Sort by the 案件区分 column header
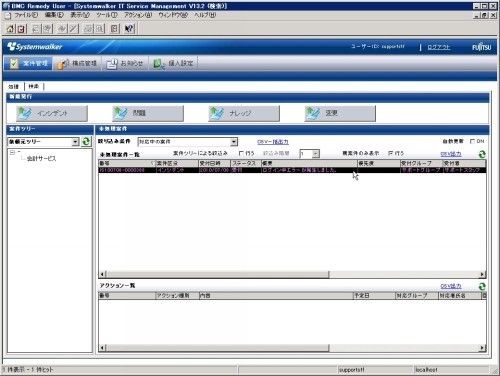Screen dimensions: 500x376 click(177, 163)
